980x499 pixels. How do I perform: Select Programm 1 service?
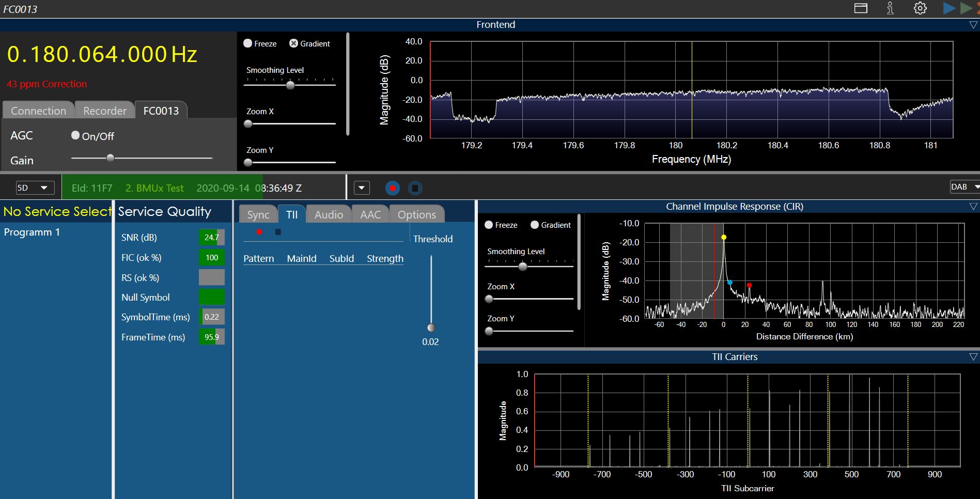click(x=32, y=232)
